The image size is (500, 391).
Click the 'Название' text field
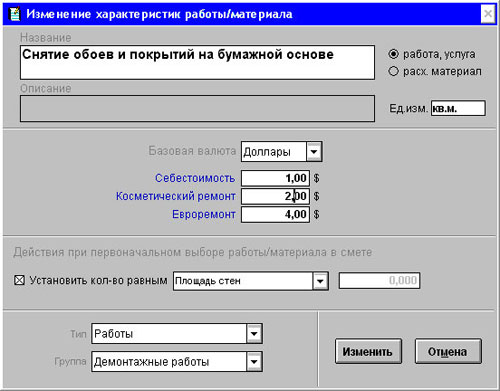197,62
